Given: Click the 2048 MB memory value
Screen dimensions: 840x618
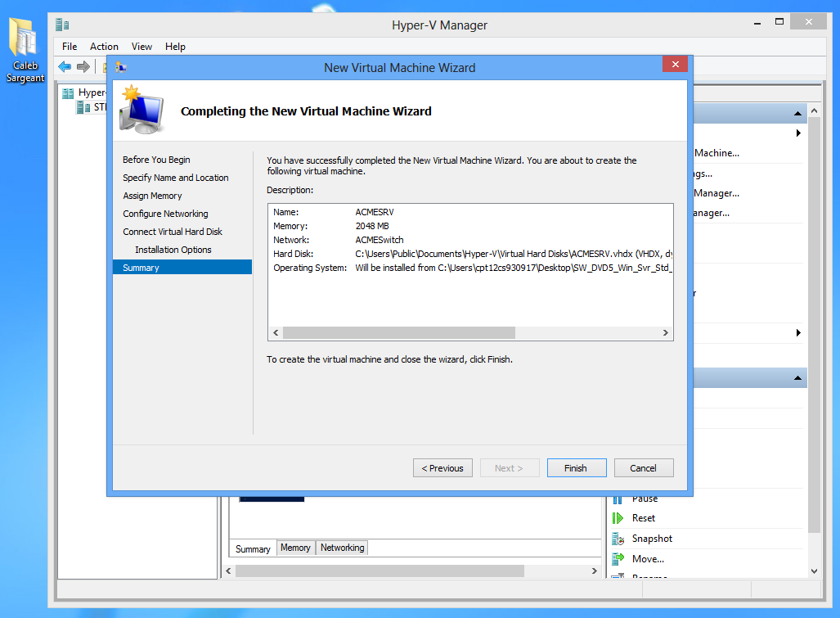Looking at the screenshot, I should (x=372, y=226).
